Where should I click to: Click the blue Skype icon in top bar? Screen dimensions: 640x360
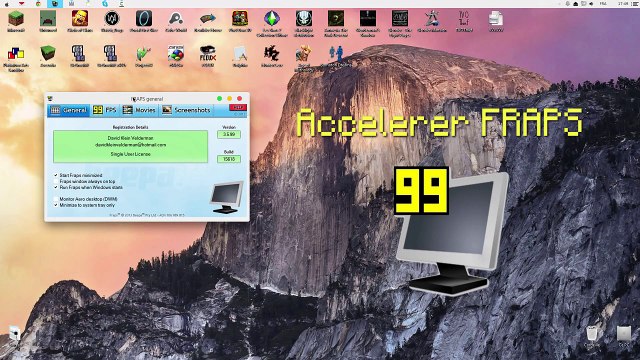point(105,3)
